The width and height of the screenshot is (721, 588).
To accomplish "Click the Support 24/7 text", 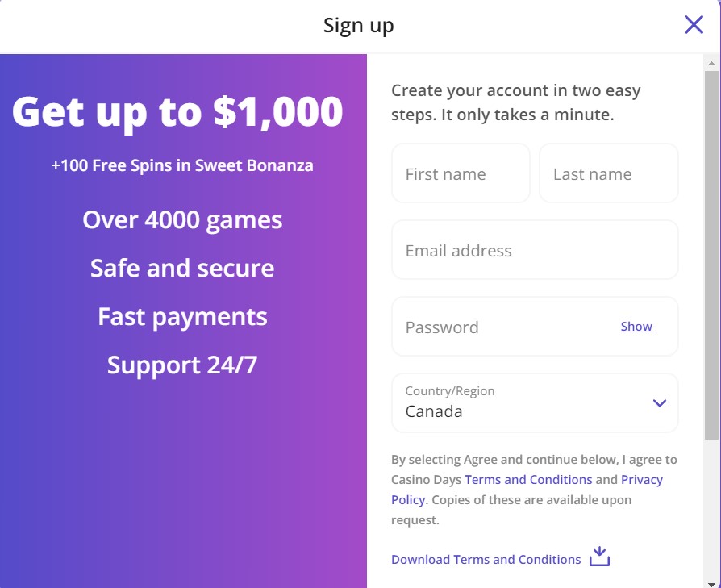I will [x=182, y=365].
